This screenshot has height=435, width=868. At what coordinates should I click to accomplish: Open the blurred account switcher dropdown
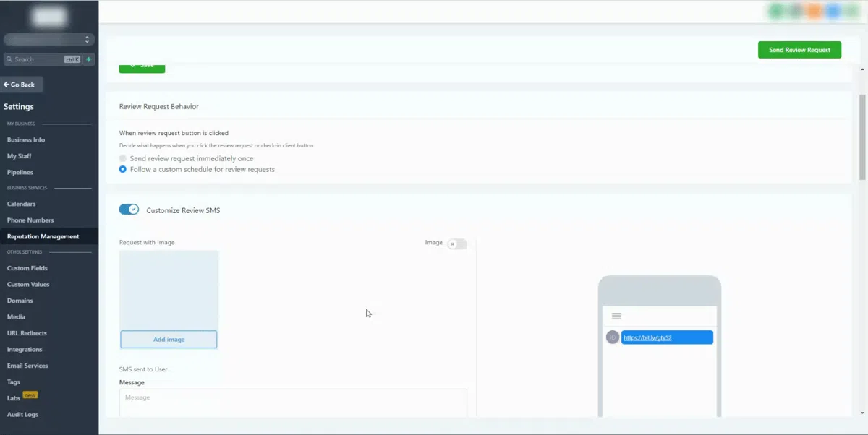pyautogui.click(x=49, y=40)
